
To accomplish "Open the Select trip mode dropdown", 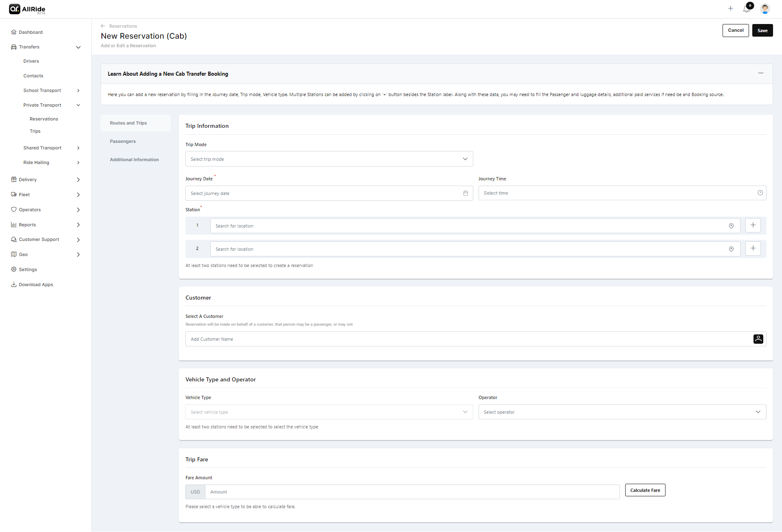I will pos(329,159).
